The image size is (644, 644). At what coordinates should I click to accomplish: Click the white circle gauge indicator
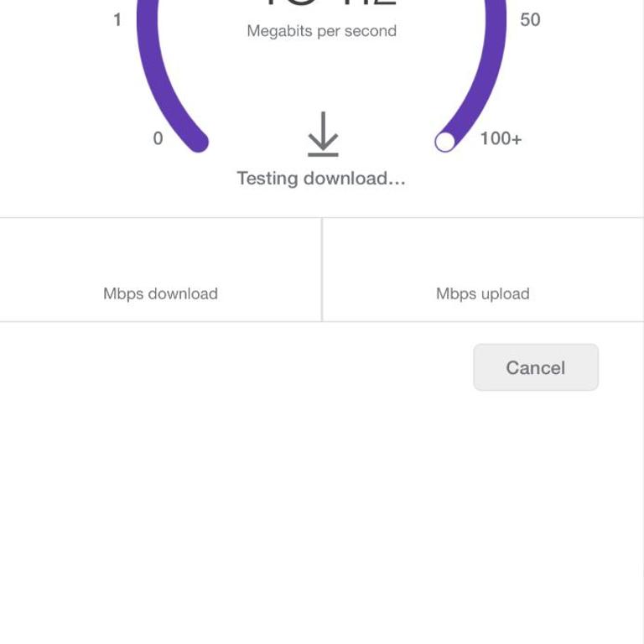click(445, 142)
